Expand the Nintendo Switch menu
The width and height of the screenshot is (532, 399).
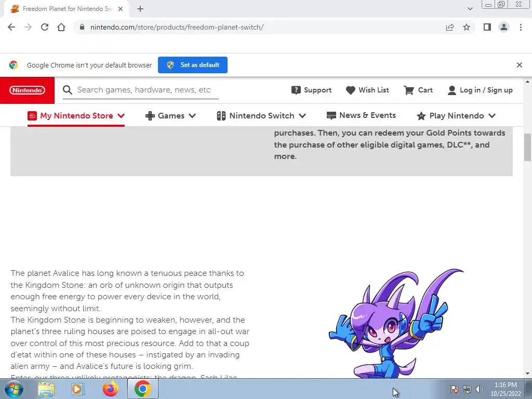point(261,116)
